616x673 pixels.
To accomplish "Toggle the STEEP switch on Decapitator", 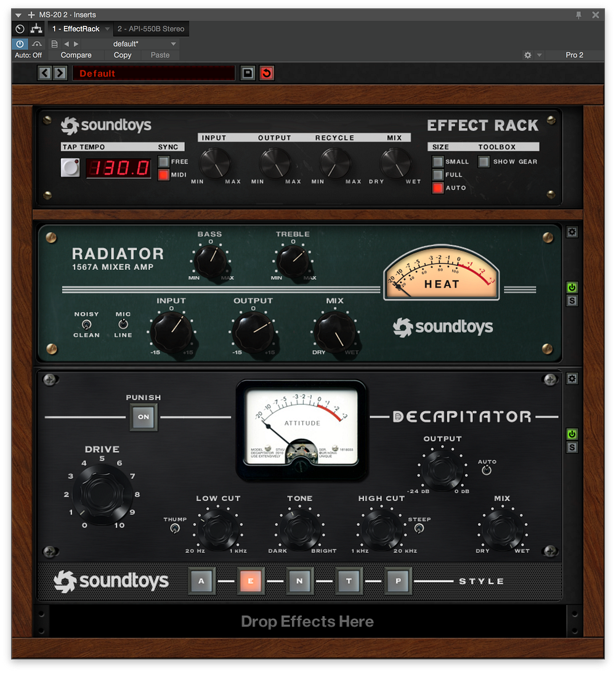I will tap(419, 528).
